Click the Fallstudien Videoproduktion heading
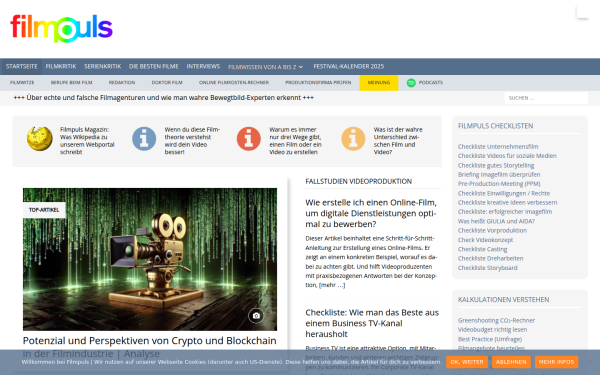The height and width of the screenshot is (375, 600). click(x=359, y=181)
